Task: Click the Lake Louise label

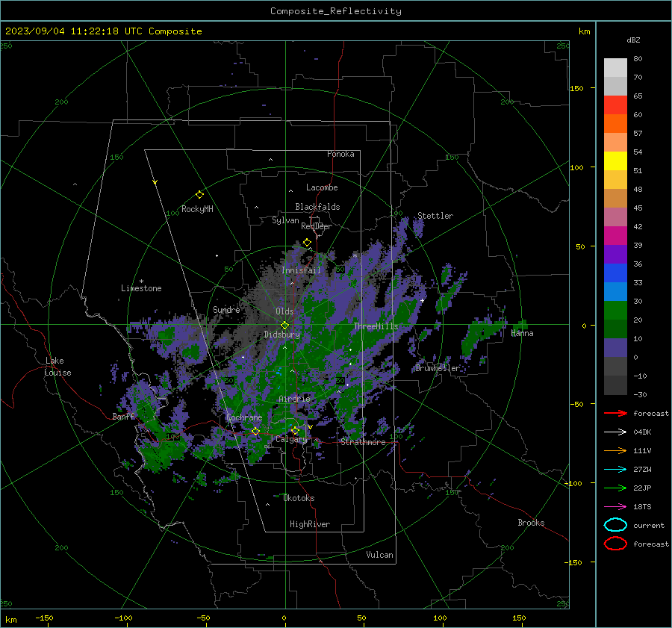Action: (57, 367)
